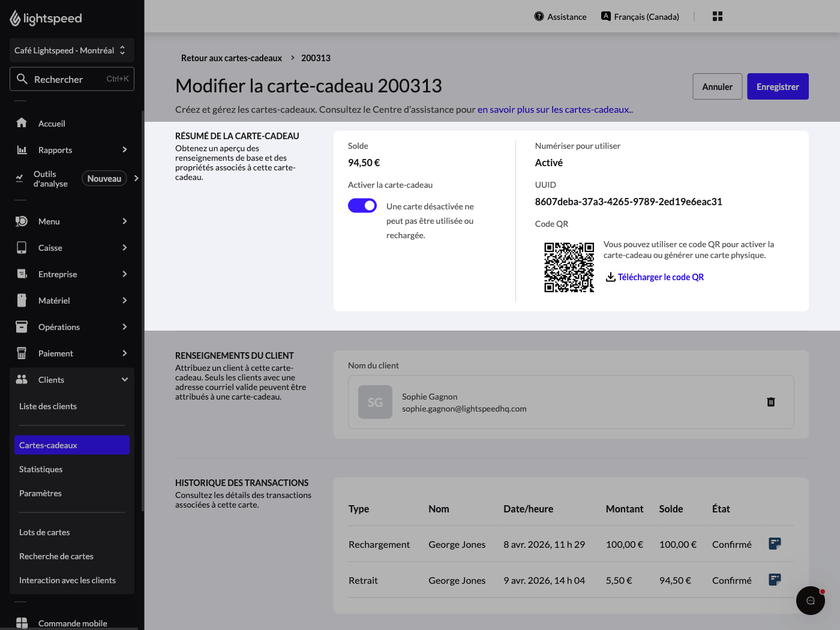Click the download icon for QR code
This screenshot has height=630, width=840.
pos(610,277)
